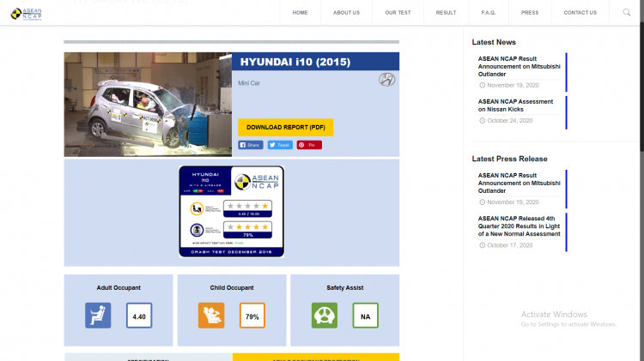Click the Safety Assist label
644x361 pixels.
tap(345, 287)
